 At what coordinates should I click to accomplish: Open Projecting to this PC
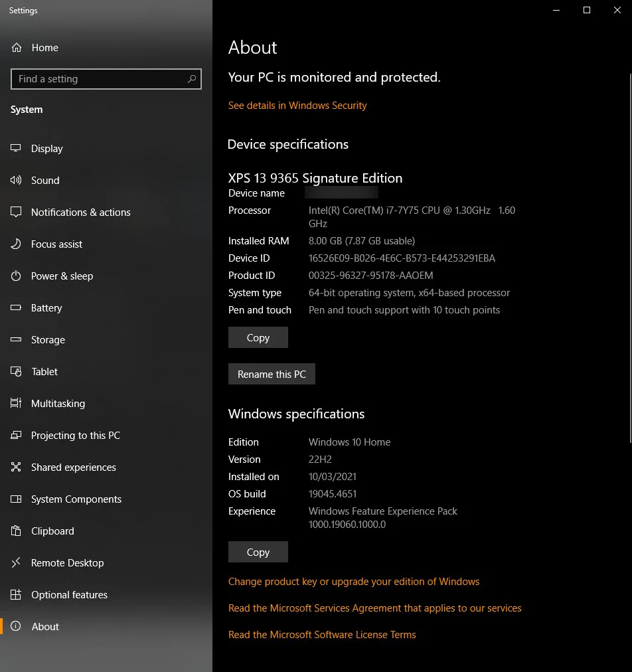[75, 436]
